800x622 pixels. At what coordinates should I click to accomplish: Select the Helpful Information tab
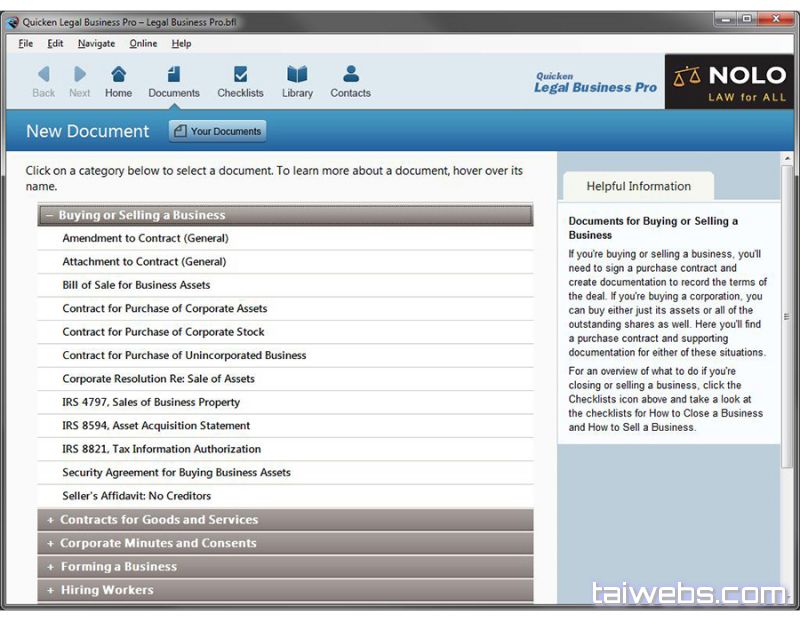pos(638,186)
